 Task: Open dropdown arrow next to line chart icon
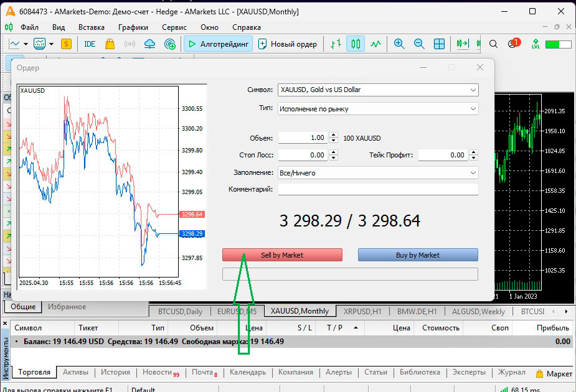pos(26,44)
